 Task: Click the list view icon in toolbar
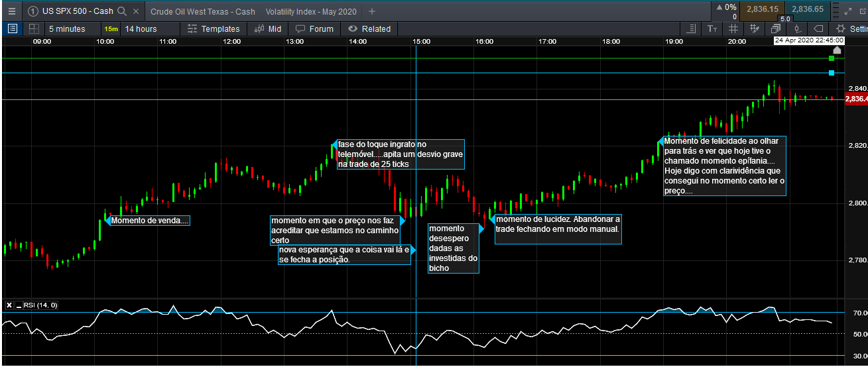coord(12,28)
